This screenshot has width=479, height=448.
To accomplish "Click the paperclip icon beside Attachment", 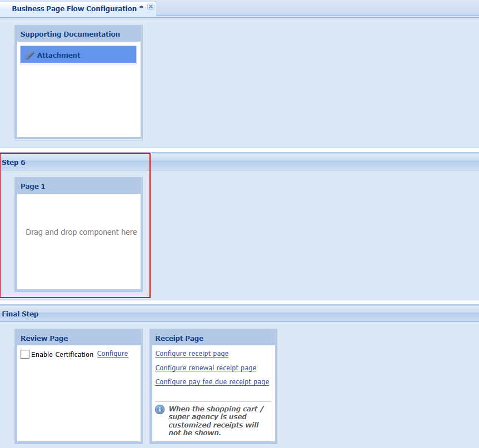I will click(x=30, y=55).
